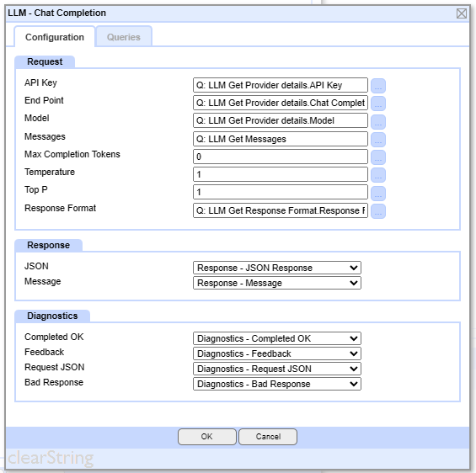Expand the Feedback diagnostics dropdown
The height and width of the screenshot is (473, 476).
[x=277, y=353]
